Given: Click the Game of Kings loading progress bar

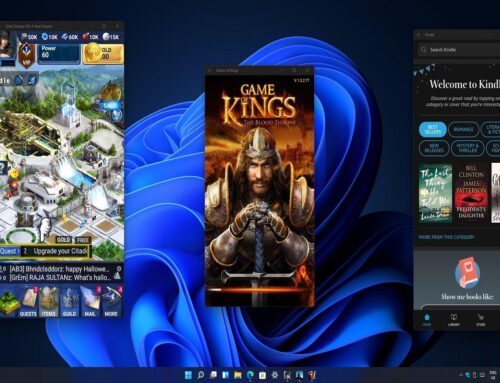Looking at the screenshot, I should click(x=260, y=290).
